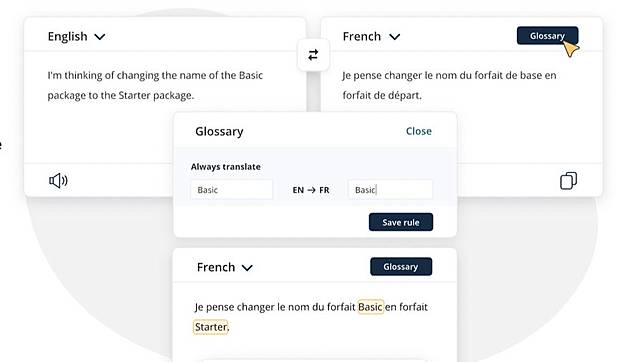Save the glossary rule

pos(401,222)
